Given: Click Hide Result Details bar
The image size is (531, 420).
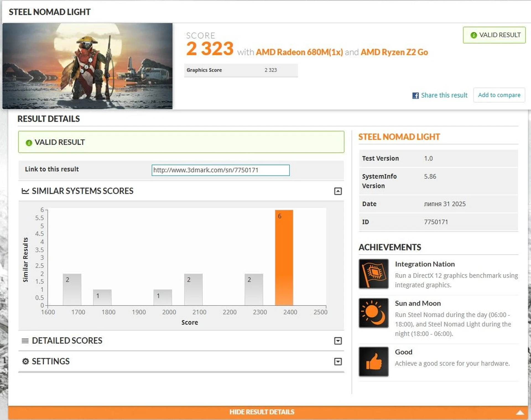Looking at the screenshot, I should pos(268,413).
